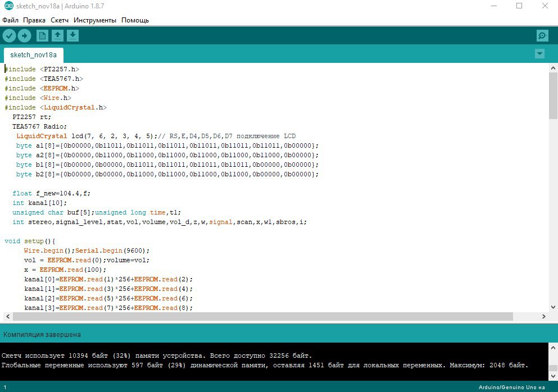The height and width of the screenshot is (392, 558).
Task: Click the 'x = EEPROM.read(100);' line
Action: click(x=65, y=270)
